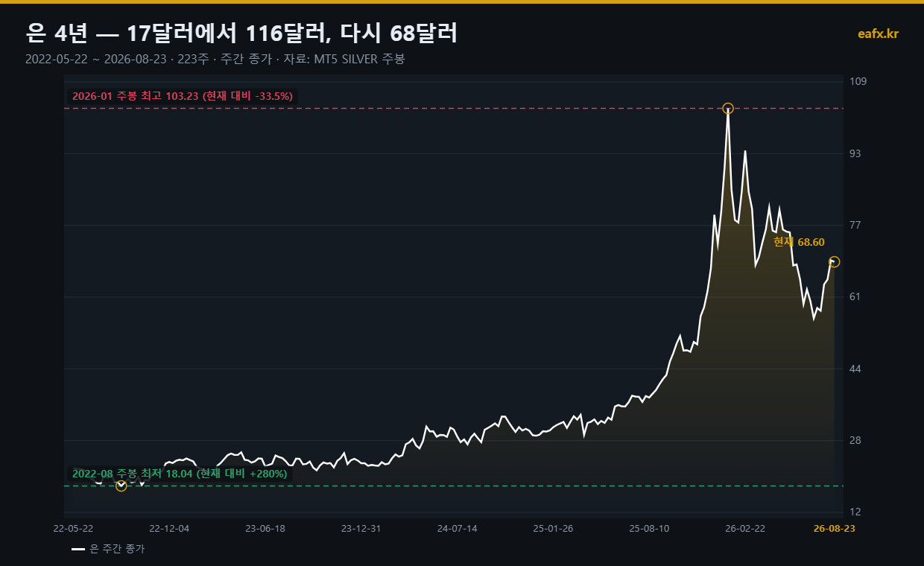Click the x-axis label 26-02-22
The image size is (924, 566).
(745, 528)
